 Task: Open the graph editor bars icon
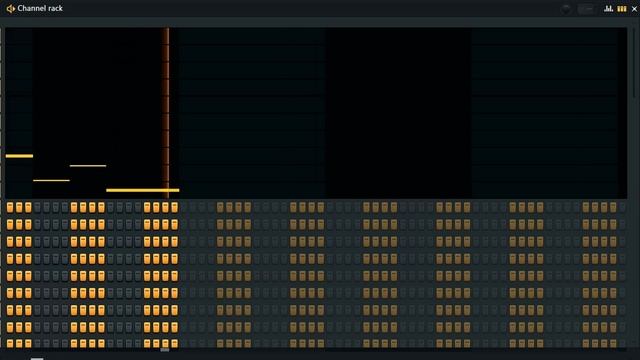click(608, 9)
